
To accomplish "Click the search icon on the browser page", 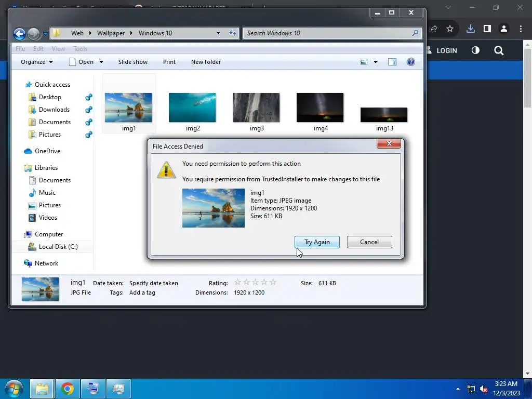I will coord(499,50).
